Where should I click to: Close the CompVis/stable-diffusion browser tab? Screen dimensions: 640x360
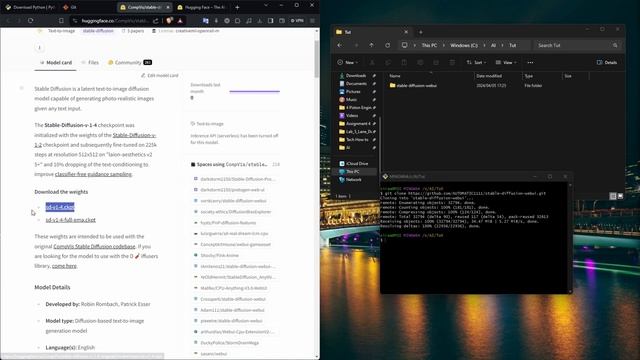168,7
